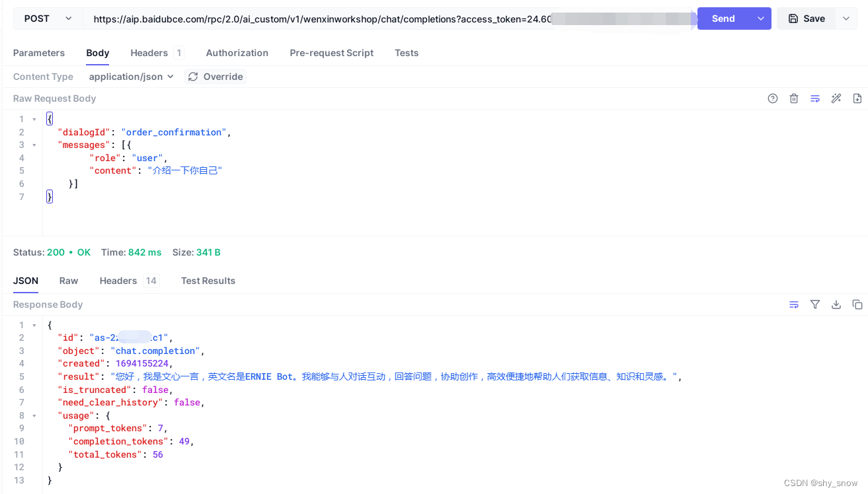Click the Override button
This screenshot has width=868, height=494.
[216, 77]
